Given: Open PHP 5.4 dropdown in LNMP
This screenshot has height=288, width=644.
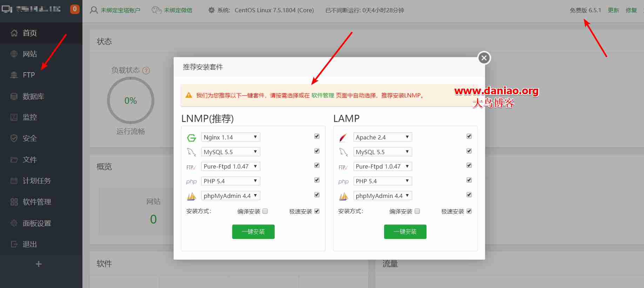Looking at the screenshot, I should click(x=230, y=181).
